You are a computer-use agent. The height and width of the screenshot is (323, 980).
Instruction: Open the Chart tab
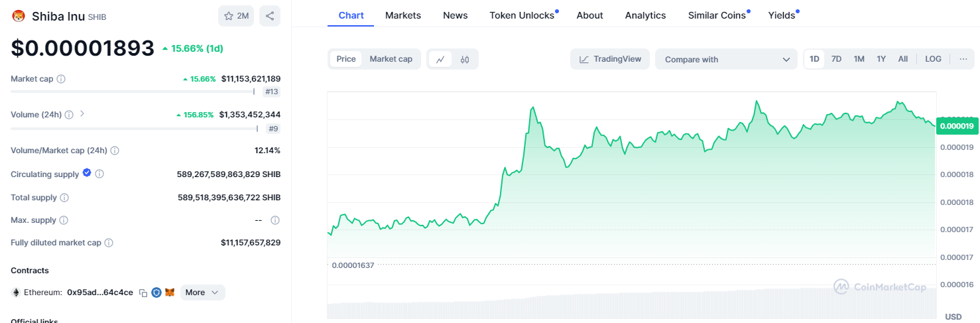tap(351, 15)
